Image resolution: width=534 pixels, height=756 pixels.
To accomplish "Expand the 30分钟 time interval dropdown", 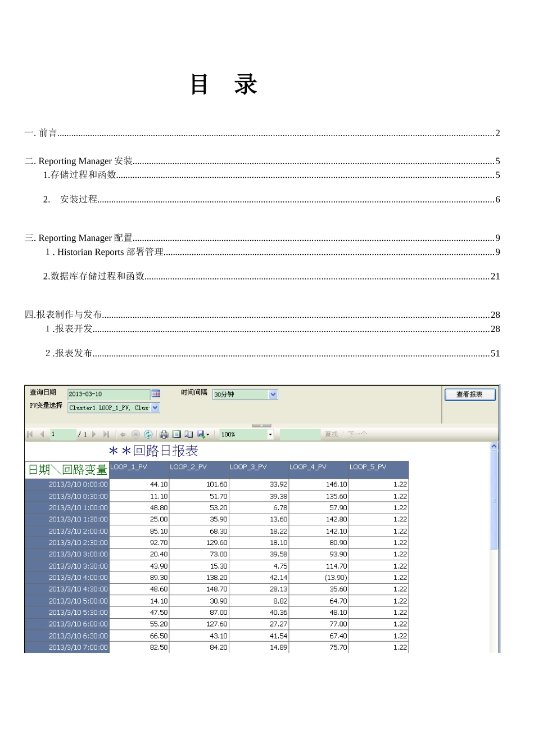I will pyautogui.click(x=273, y=394).
